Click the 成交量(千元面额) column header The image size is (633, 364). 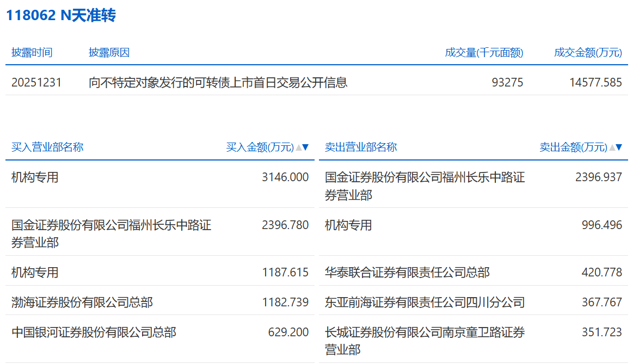click(x=484, y=52)
